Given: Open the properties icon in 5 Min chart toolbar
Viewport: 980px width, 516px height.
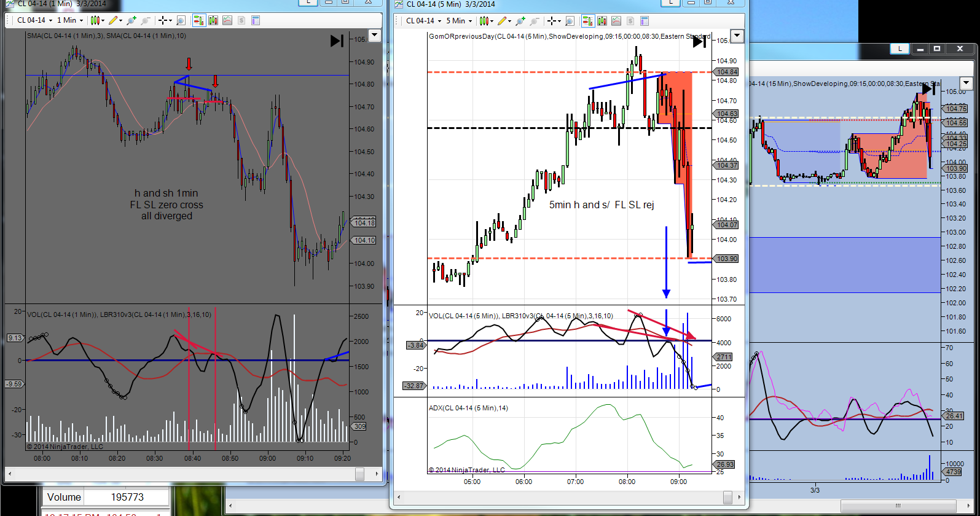Looking at the screenshot, I should pyautogui.click(x=645, y=21).
